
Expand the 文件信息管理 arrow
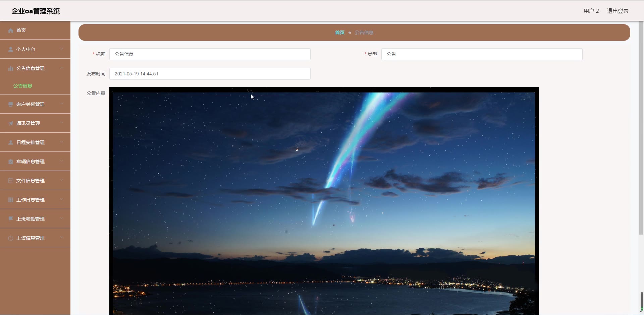[x=62, y=180]
